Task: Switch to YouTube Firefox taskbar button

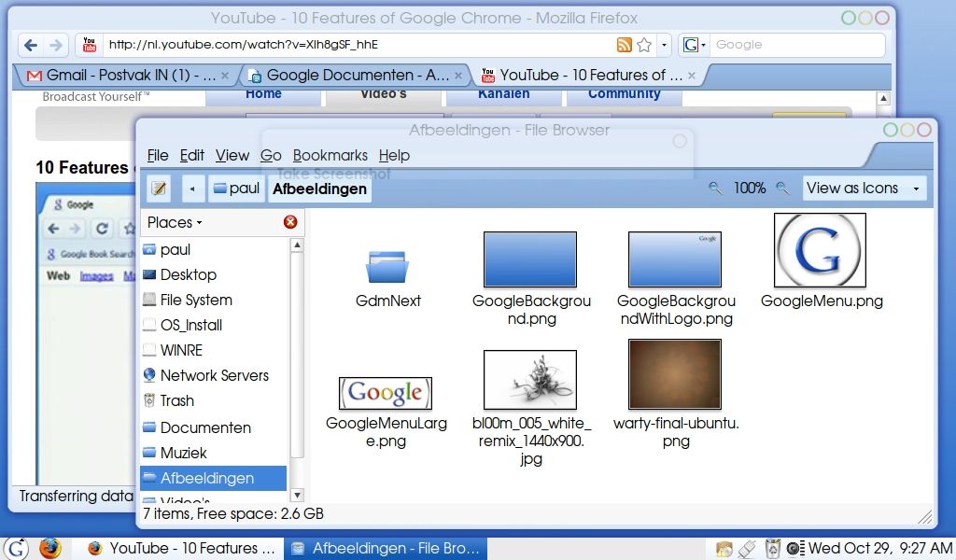Action: [180, 549]
